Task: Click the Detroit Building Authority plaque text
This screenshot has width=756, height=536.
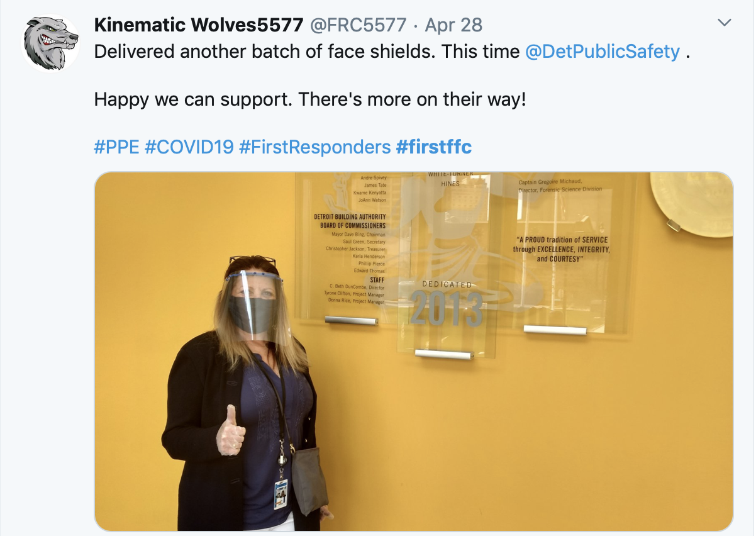Action: tap(350, 221)
